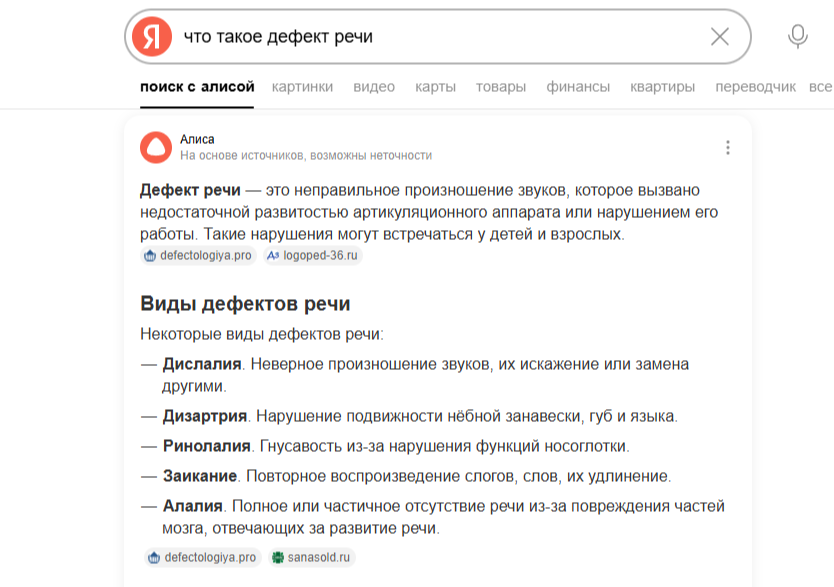
Task: Start voice search with the microphone icon
Action: tap(797, 36)
